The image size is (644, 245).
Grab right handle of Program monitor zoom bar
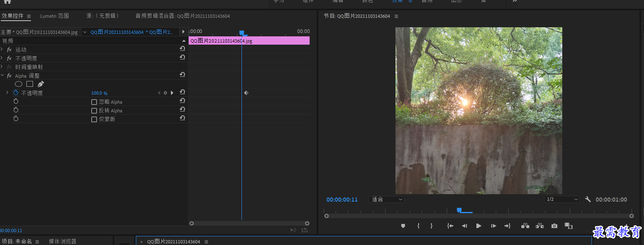(x=632, y=216)
